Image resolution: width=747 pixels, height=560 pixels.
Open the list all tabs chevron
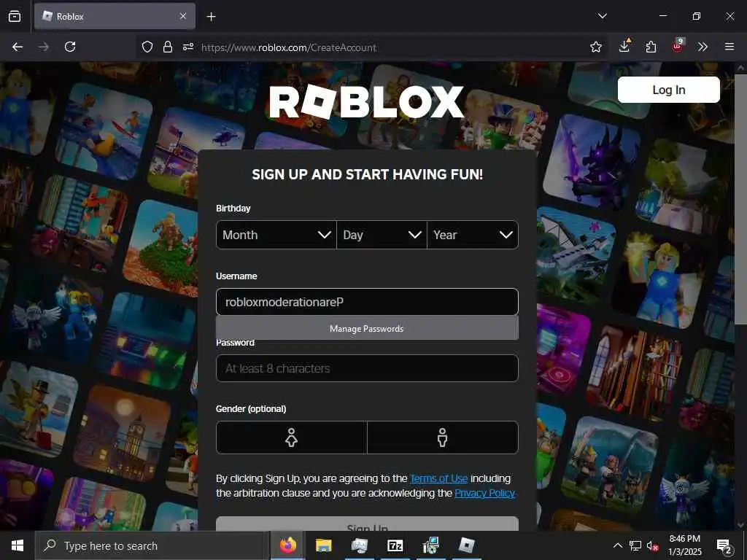tap(602, 16)
